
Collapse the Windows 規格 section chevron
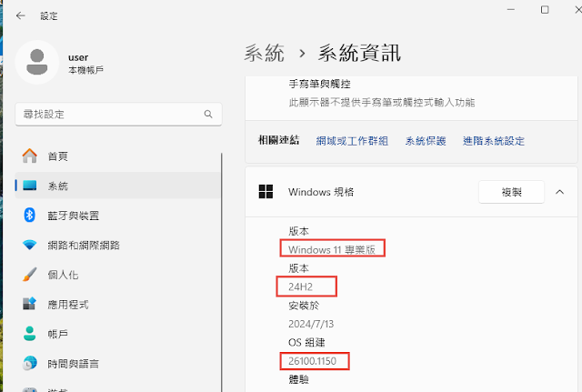pyautogui.click(x=560, y=192)
